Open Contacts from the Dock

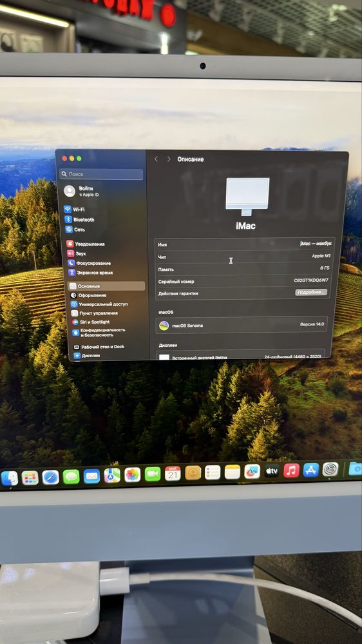coord(193,473)
